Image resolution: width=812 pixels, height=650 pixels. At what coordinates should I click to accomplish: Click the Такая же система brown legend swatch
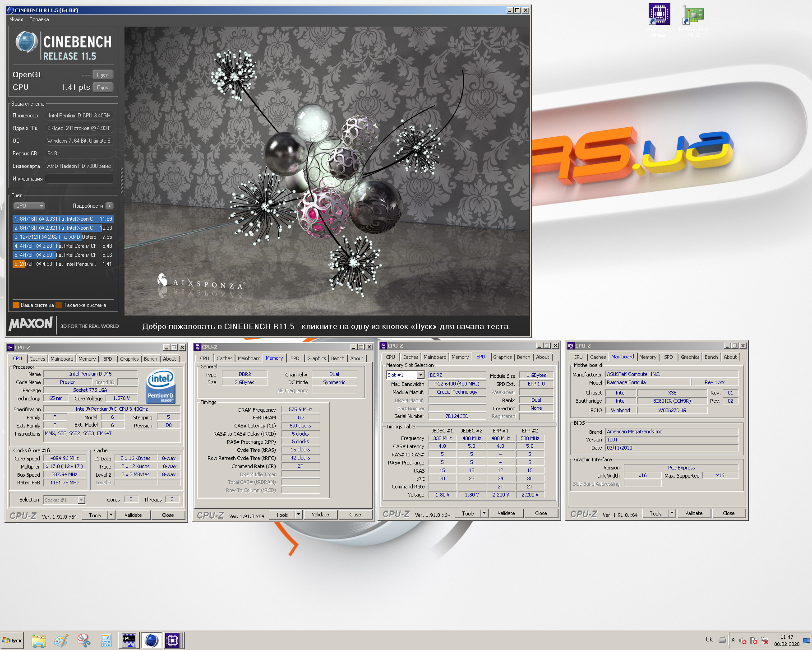coord(59,305)
